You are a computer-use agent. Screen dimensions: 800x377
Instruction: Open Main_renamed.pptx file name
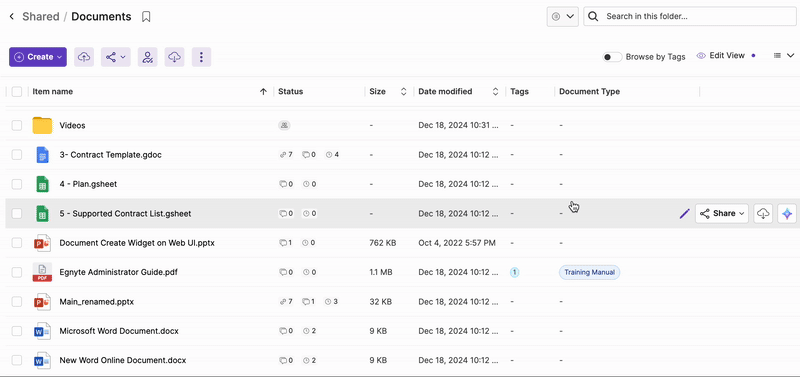coord(96,301)
